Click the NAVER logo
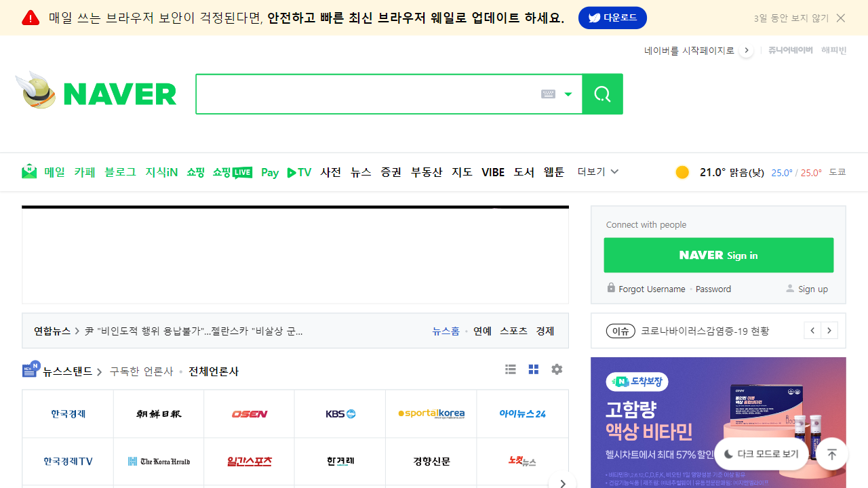 [120, 94]
